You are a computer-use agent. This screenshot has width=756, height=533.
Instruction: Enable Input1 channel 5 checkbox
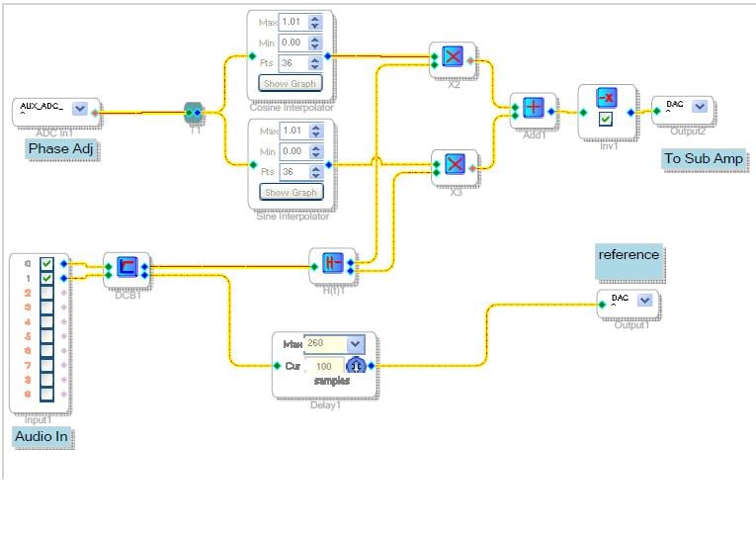[46, 336]
